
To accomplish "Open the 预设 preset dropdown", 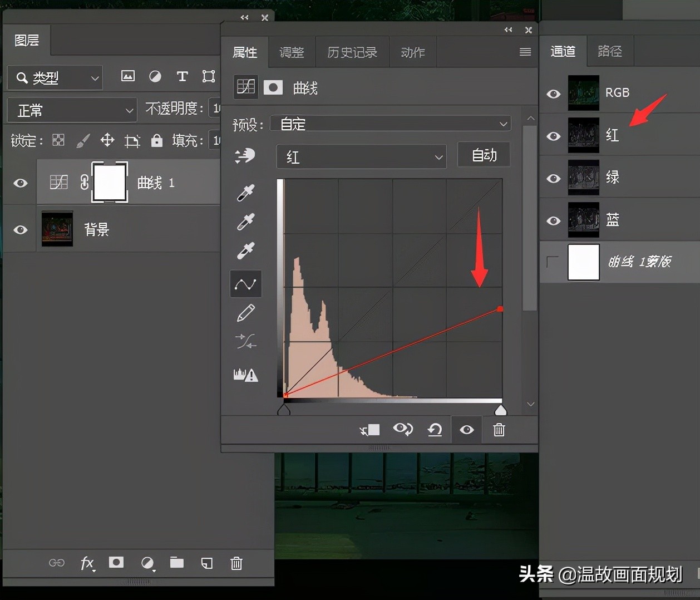I will [391, 124].
